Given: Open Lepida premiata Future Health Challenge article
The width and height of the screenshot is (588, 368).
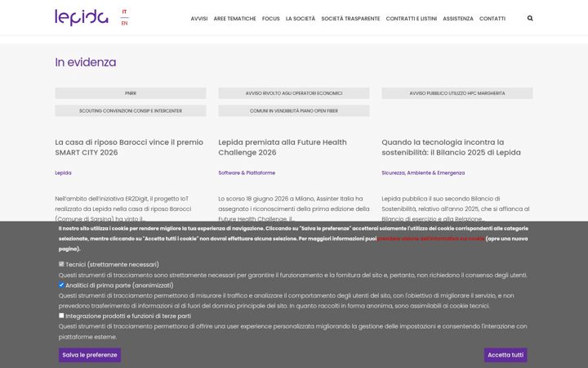Looking at the screenshot, I should (x=283, y=147).
